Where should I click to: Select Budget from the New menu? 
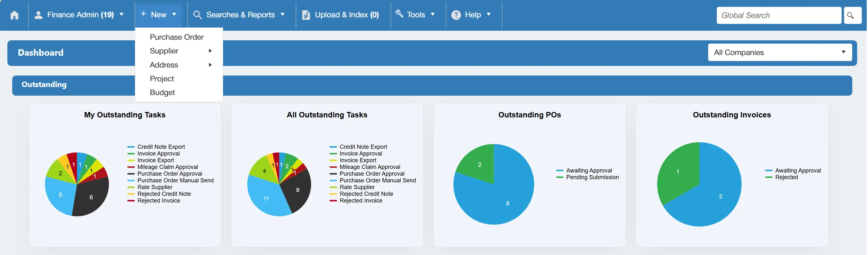pos(162,92)
